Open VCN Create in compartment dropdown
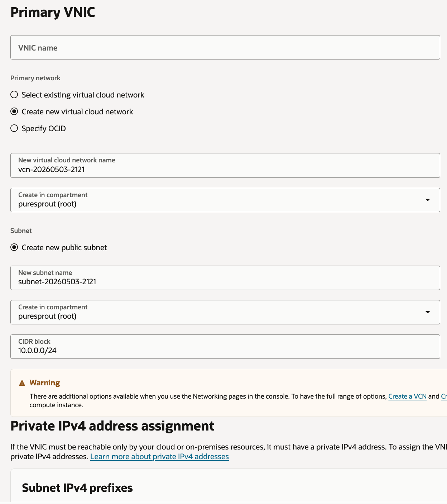Screen dimensions: 447x504 pos(225,200)
